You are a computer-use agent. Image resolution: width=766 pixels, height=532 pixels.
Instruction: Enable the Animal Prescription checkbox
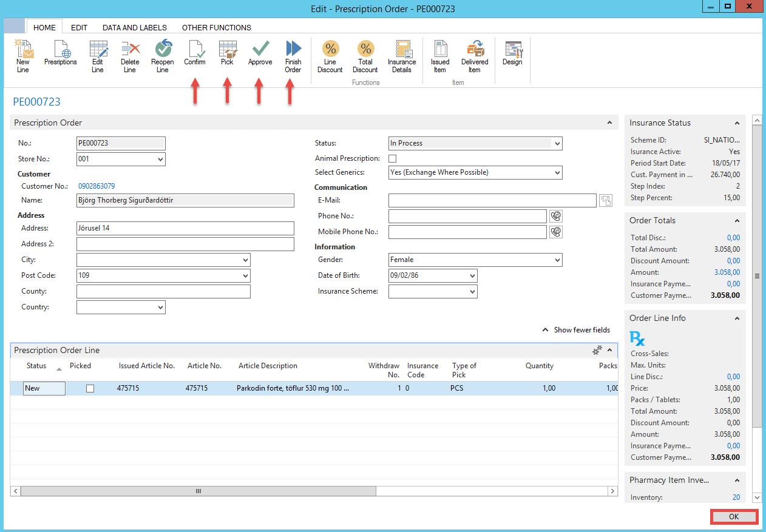pos(392,158)
